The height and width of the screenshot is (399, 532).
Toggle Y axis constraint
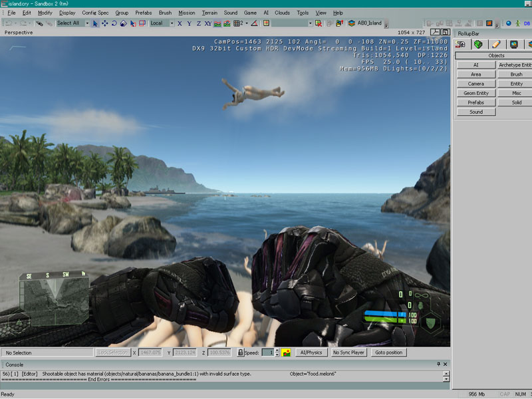[189, 23]
